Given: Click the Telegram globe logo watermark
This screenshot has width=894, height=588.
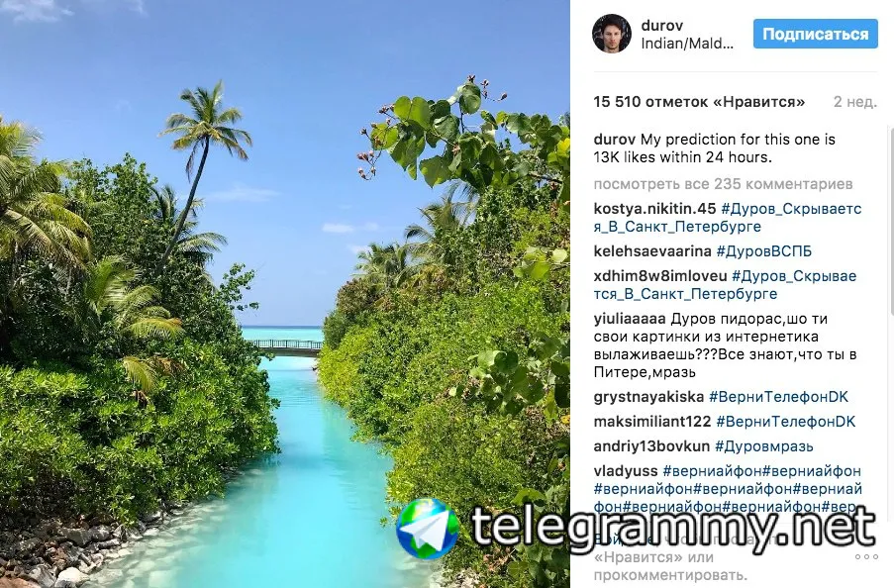Looking at the screenshot, I should pyautogui.click(x=428, y=529).
